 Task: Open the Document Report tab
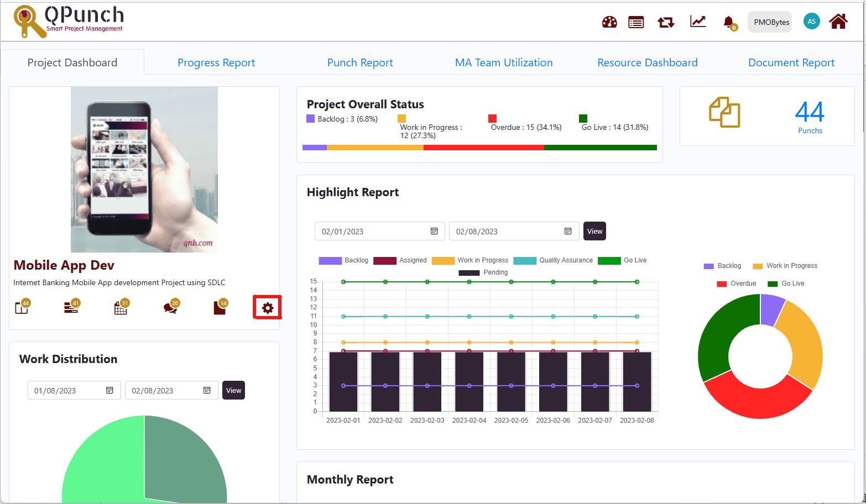coord(791,62)
